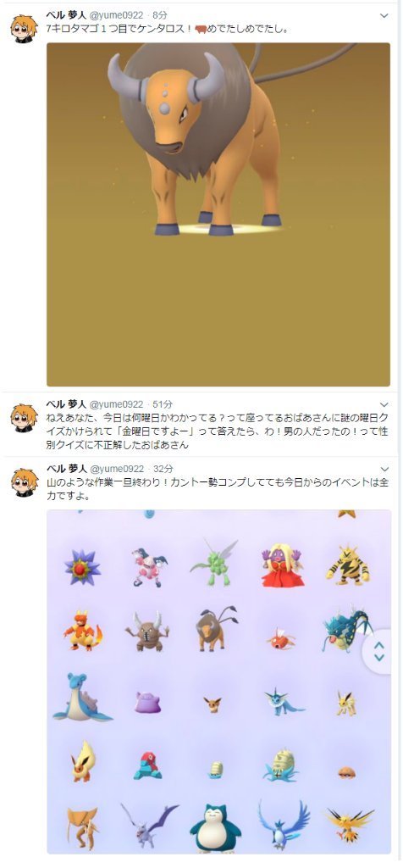Open the 51分 timestamp link
The height and width of the screenshot is (868, 403).
(163, 404)
